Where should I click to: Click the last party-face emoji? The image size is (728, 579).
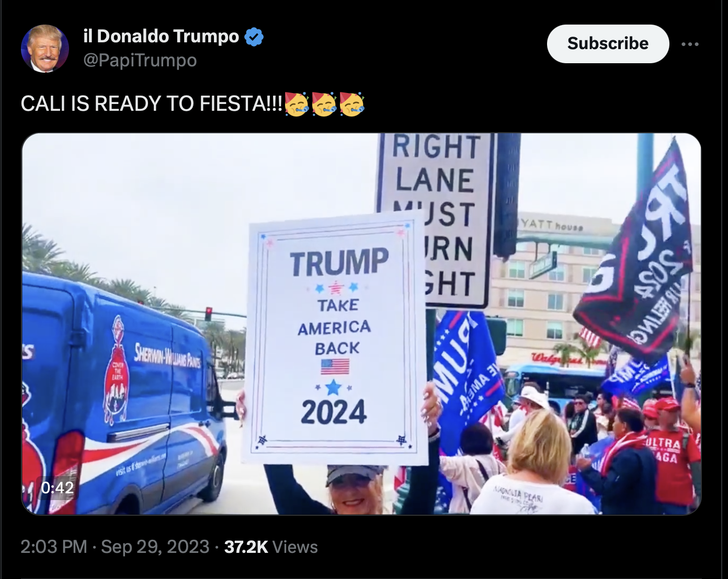pos(352,103)
